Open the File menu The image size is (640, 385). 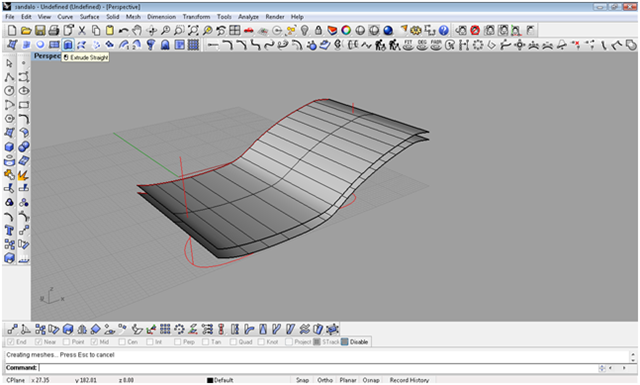10,17
